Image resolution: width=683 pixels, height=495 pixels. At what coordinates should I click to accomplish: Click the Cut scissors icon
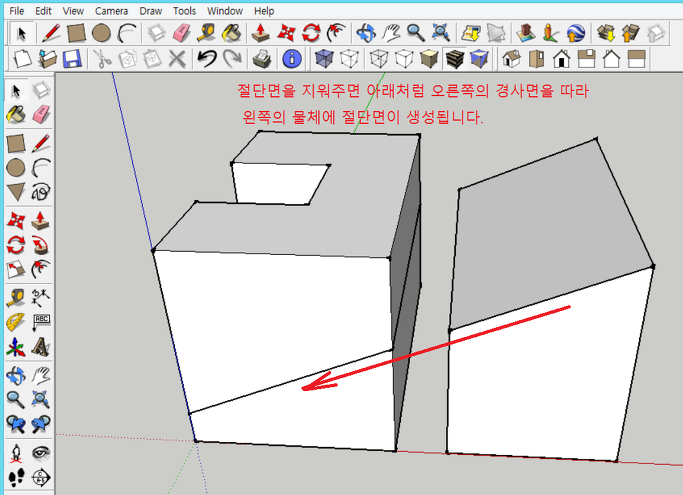coord(102,59)
